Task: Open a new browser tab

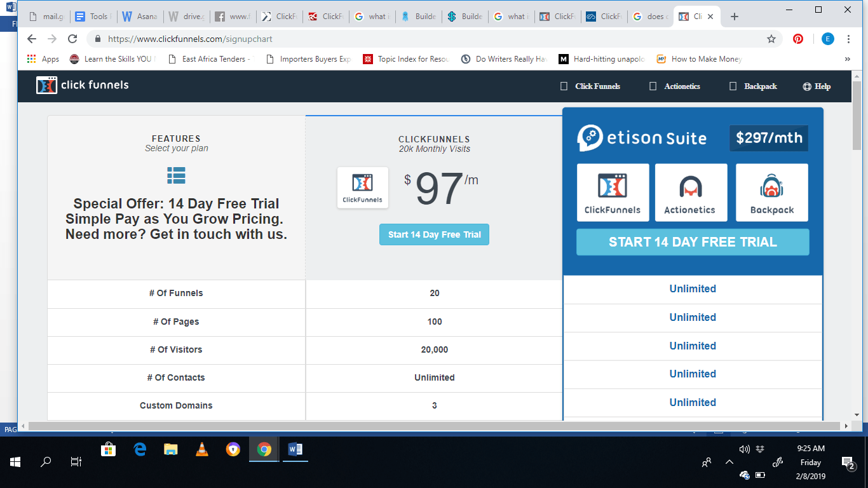Action: pos(735,17)
